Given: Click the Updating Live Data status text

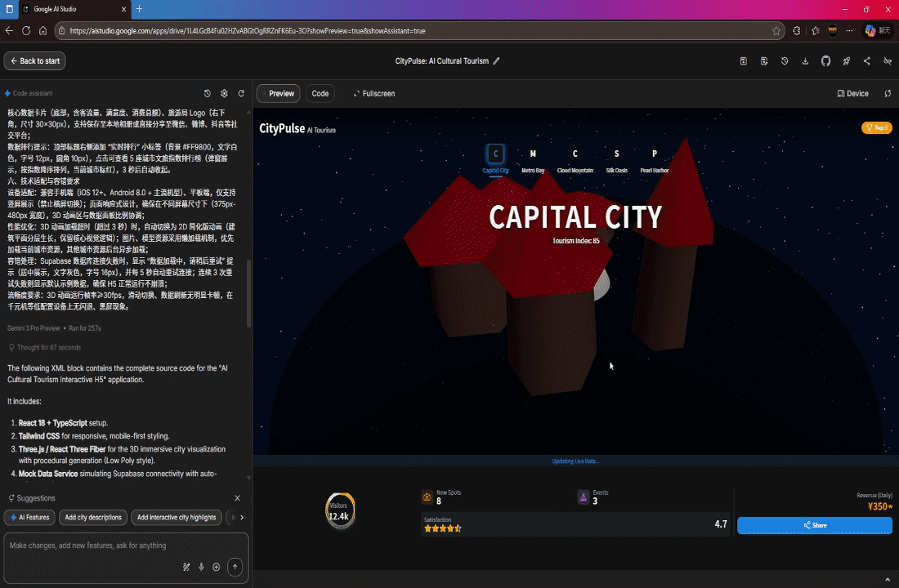Looking at the screenshot, I should tap(575, 461).
